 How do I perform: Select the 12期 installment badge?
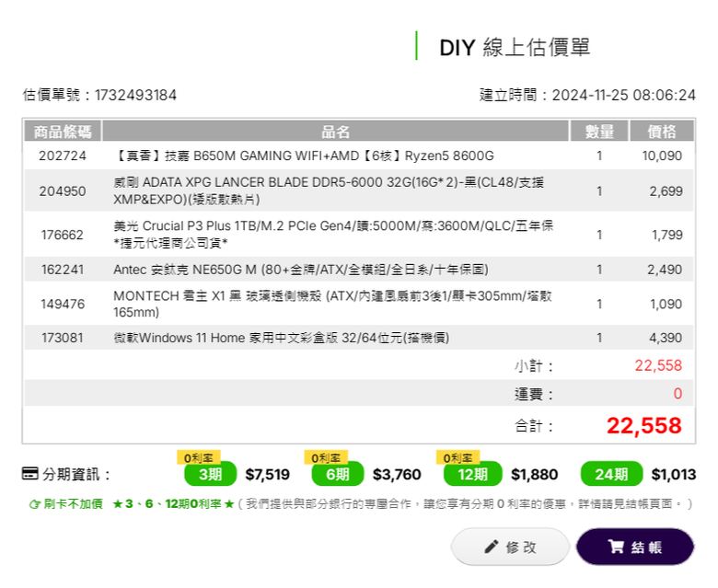pyautogui.click(x=472, y=474)
